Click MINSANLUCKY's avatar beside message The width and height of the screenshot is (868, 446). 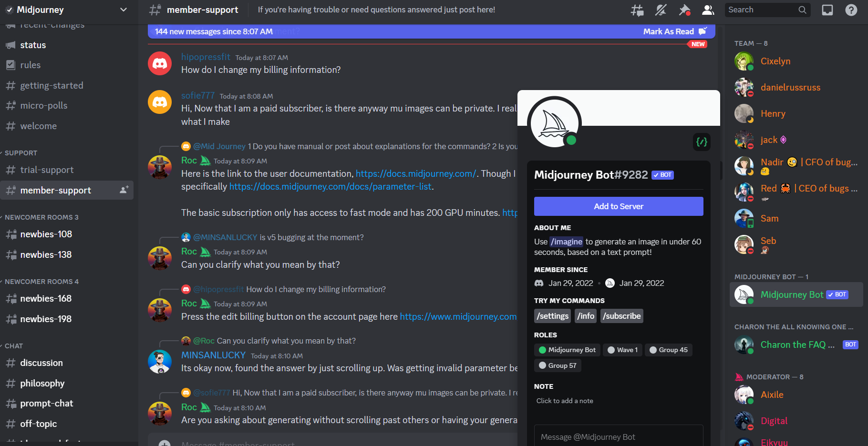pyautogui.click(x=160, y=362)
